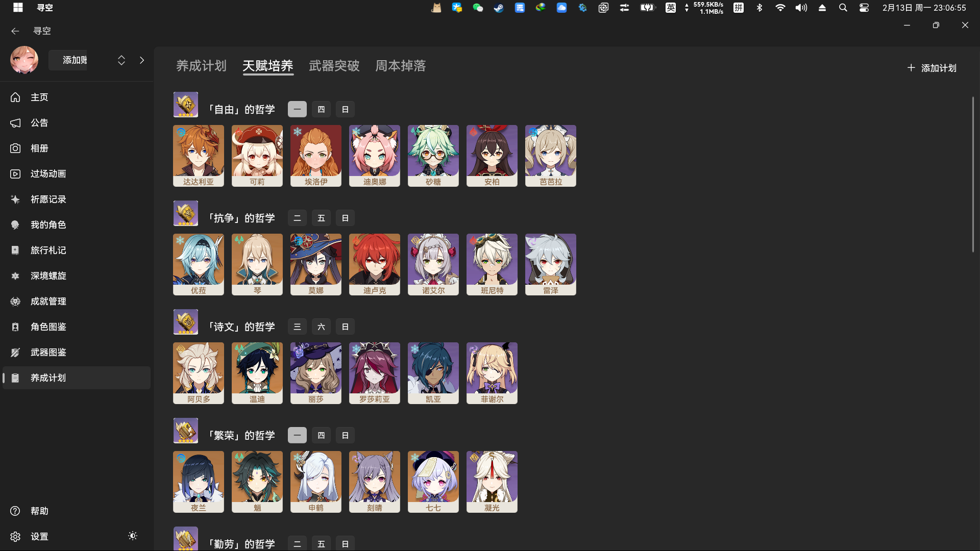Open 旅行札记 in the sidebar
The width and height of the screenshot is (980, 551).
click(48, 250)
